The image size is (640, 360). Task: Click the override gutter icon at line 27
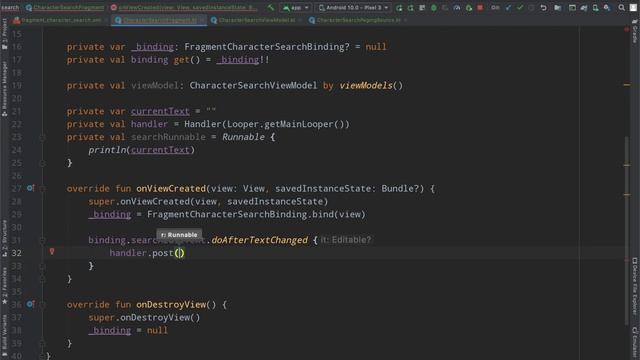click(x=31, y=188)
